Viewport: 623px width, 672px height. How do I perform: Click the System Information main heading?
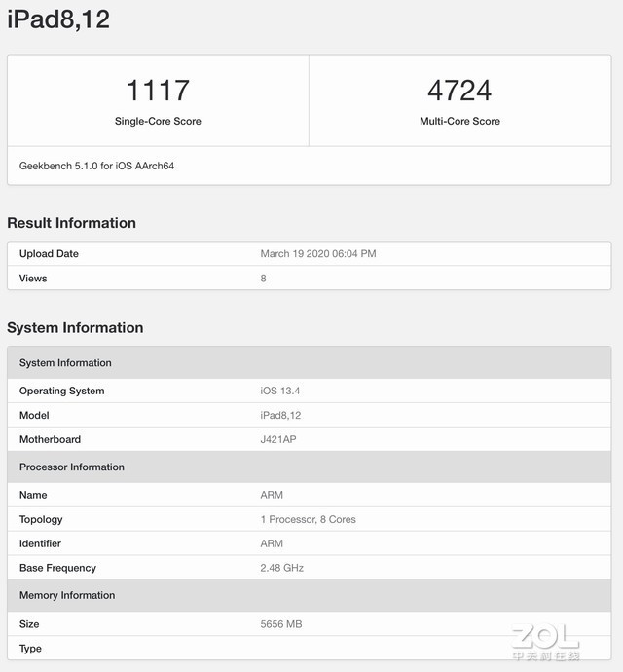point(75,328)
